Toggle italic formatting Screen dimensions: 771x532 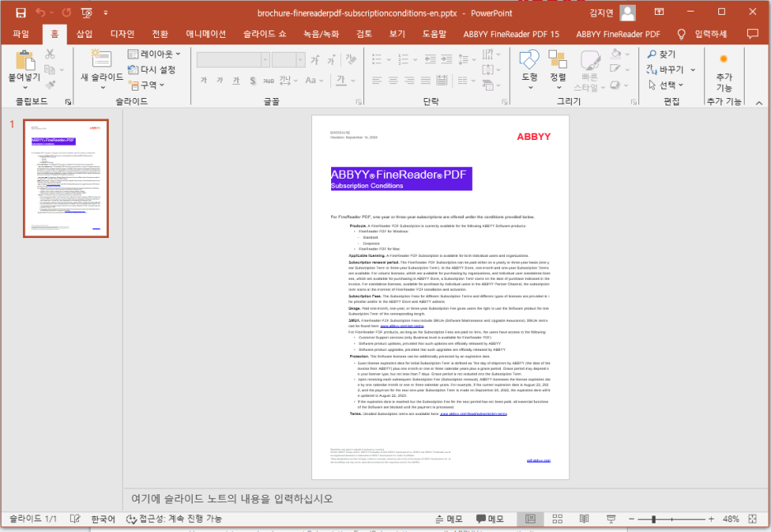coord(220,80)
